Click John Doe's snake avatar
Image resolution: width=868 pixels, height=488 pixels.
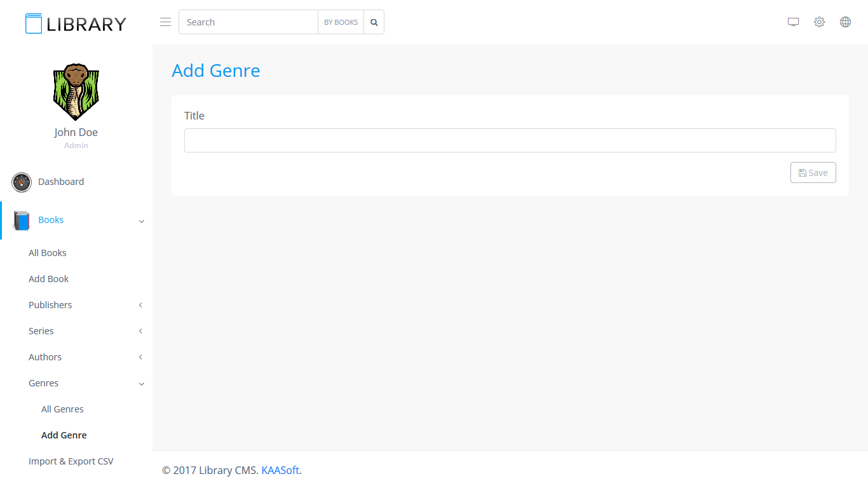coord(76,92)
